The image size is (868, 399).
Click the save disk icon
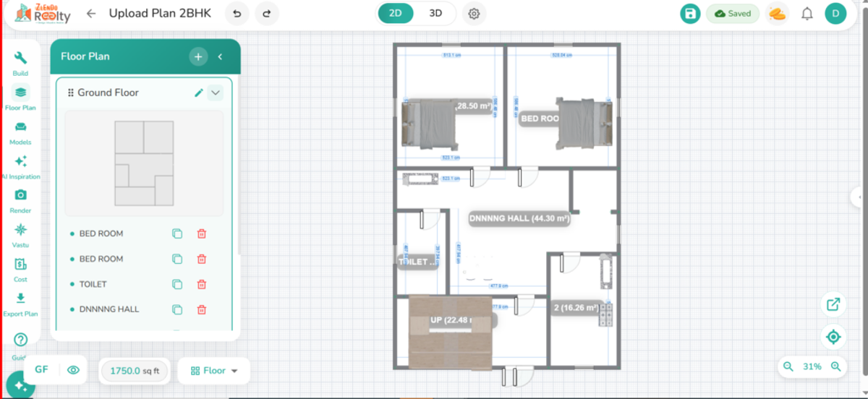click(x=690, y=14)
